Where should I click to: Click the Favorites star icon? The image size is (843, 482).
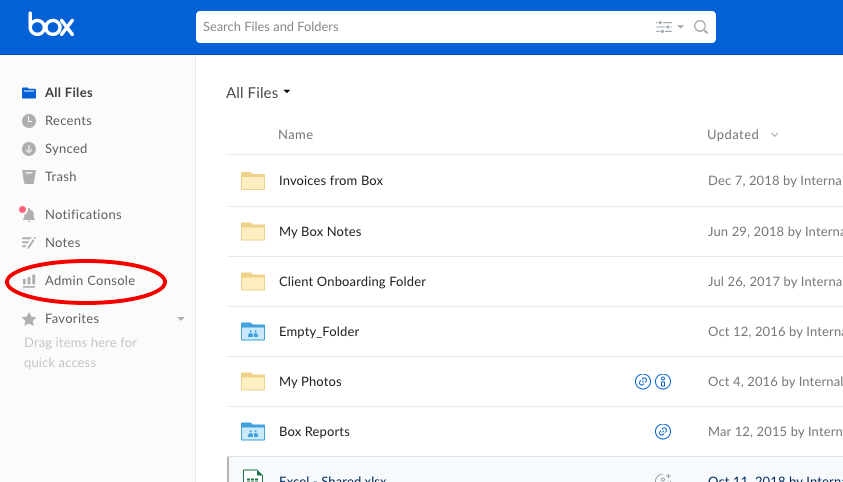click(29, 319)
